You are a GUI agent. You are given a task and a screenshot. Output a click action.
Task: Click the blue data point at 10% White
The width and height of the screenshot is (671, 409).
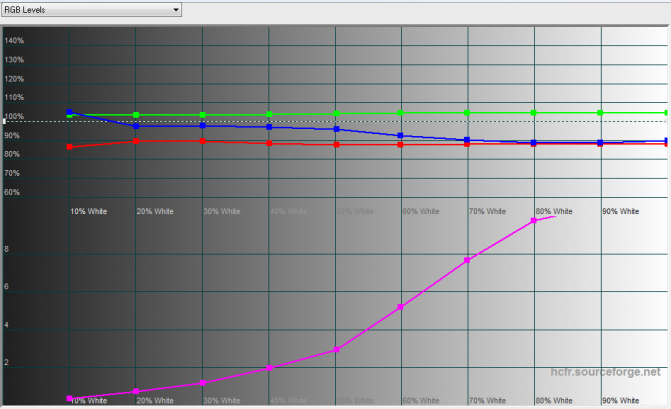tap(69, 112)
